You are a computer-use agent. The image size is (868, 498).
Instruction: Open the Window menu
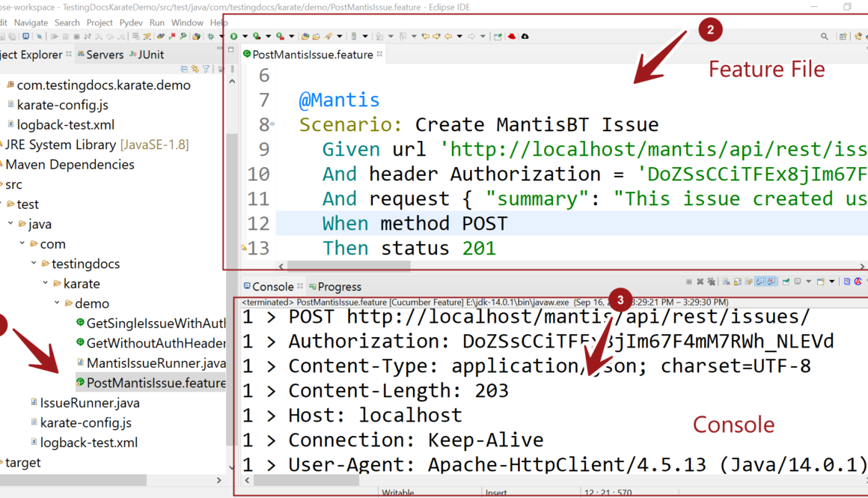[x=187, y=22]
